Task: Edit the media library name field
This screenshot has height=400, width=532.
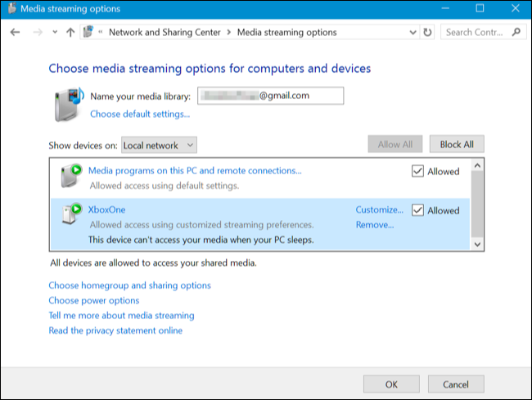Action: tap(270, 96)
